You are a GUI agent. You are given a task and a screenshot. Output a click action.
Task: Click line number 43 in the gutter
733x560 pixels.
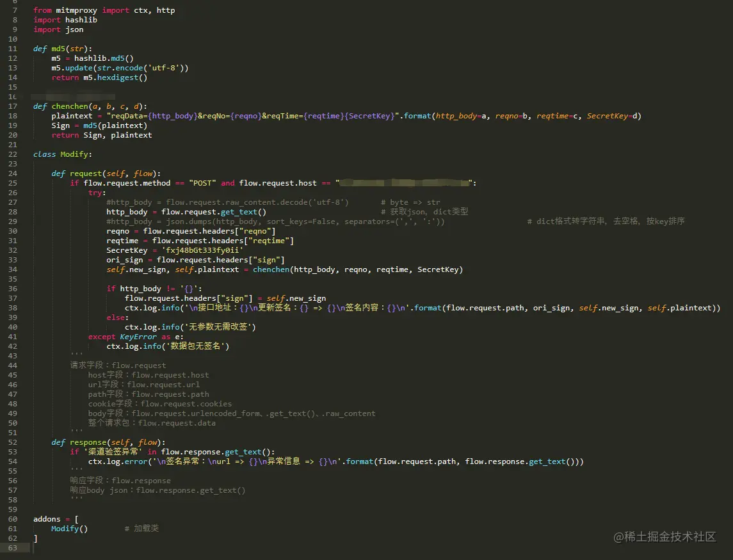(13, 356)
